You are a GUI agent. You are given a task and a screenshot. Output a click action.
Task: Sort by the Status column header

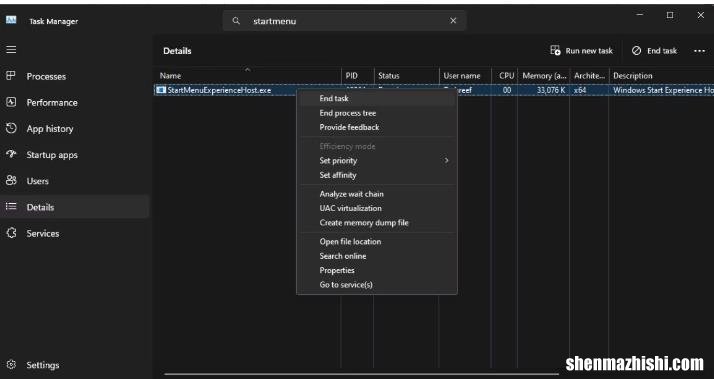[x=406, y=76]
